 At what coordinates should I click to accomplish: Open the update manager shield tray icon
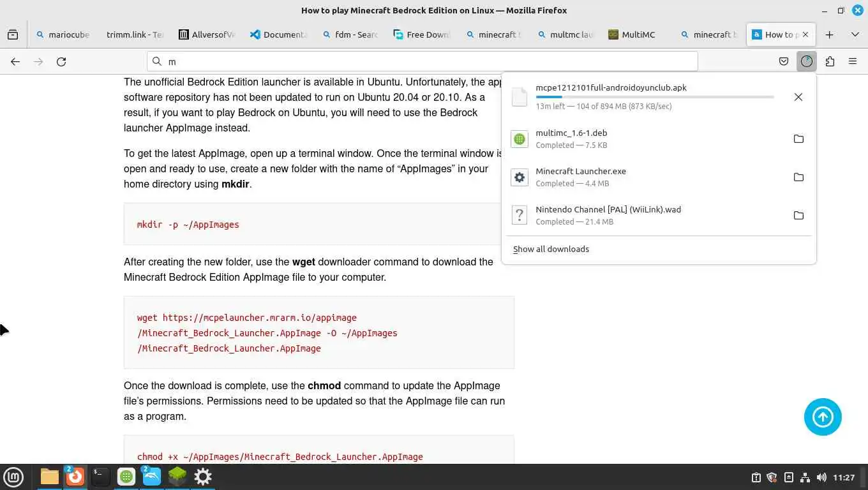772,477
